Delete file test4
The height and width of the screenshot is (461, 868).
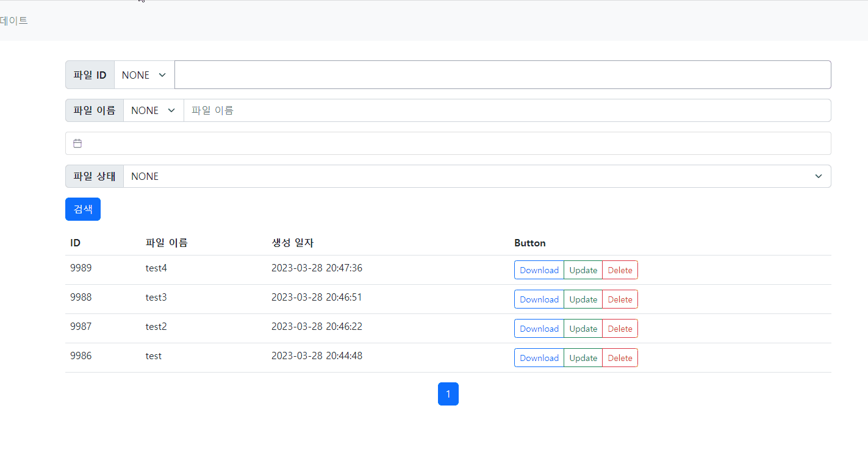click(x=620, y=270)
